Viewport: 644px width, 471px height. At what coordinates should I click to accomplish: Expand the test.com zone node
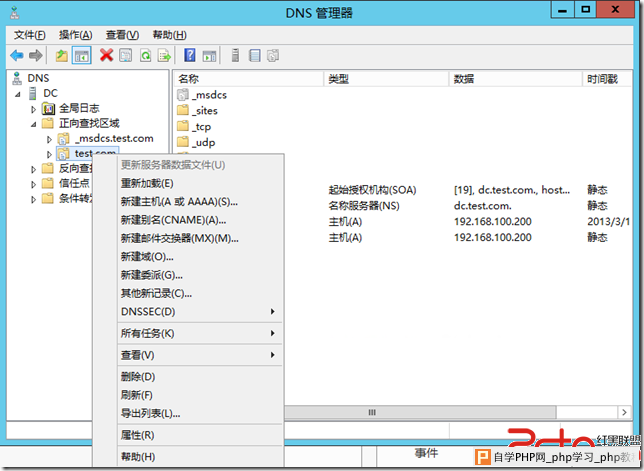pos(49,154)
